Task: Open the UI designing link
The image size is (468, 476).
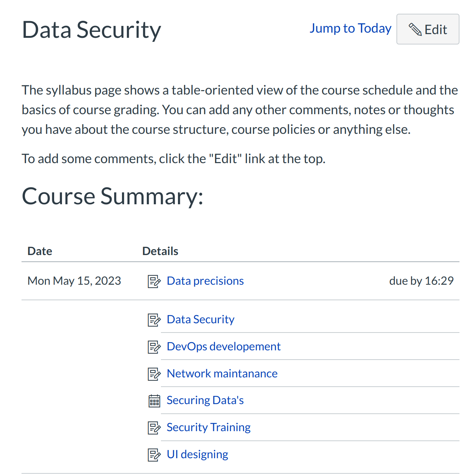Action: click(197, 454)
